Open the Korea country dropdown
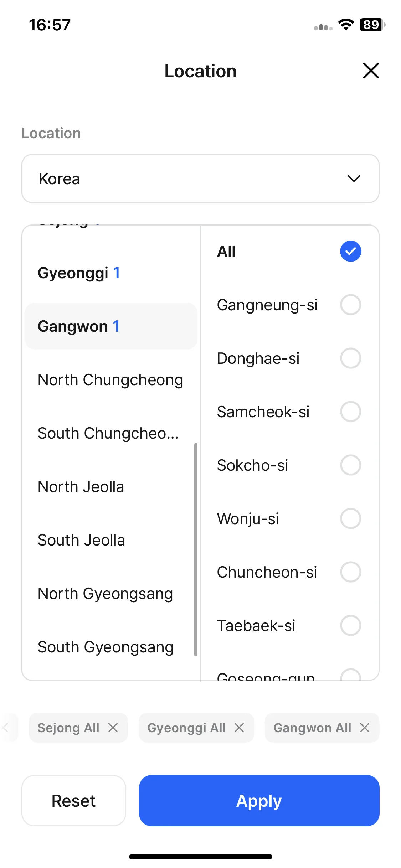 click(x=200, y=179)
